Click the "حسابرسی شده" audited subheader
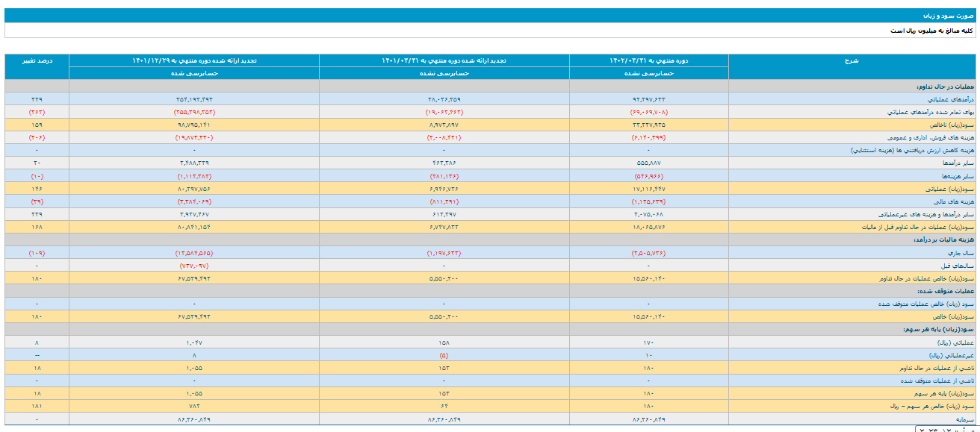This screenshot has width=980, height=432. tap(193, 73)
